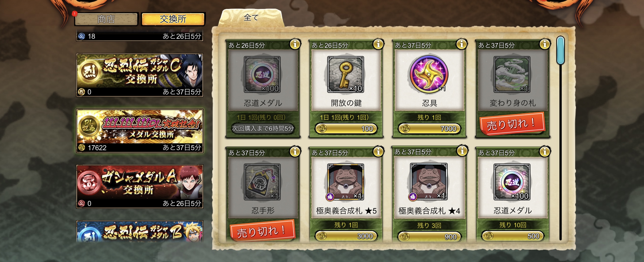Buy 開放の鍵 for 100 medals
Image resolution: width=644 pixels, height=262 pixels.
(346, 129)
